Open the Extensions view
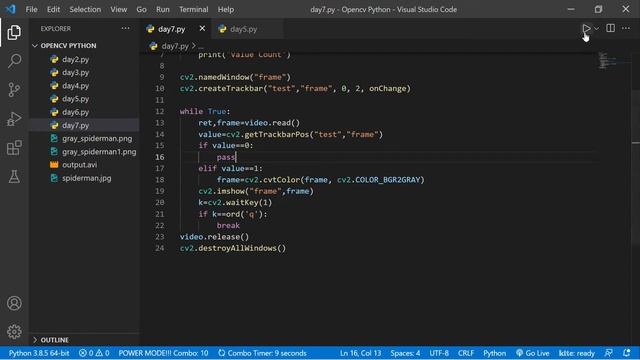 coord(14,148)
